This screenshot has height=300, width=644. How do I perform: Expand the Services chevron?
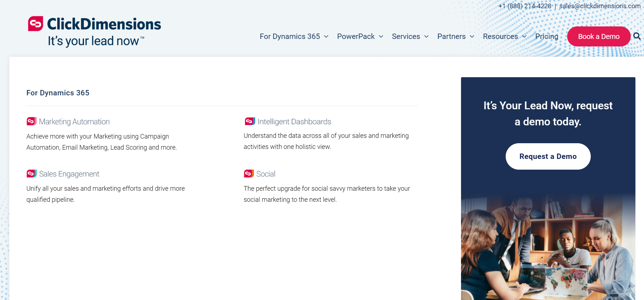(x=426, y=36)
